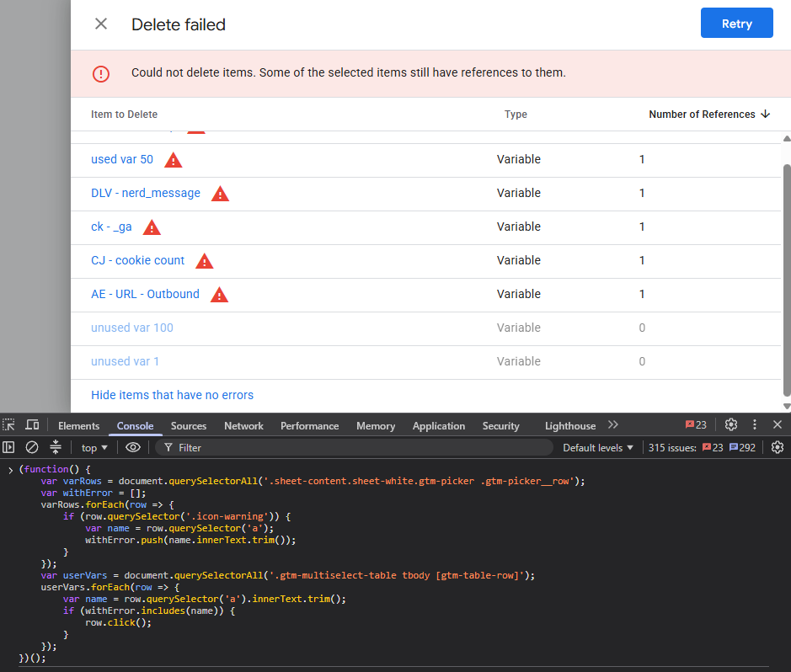
Task: Open DevTools three-dot menu
Action: 755,425
